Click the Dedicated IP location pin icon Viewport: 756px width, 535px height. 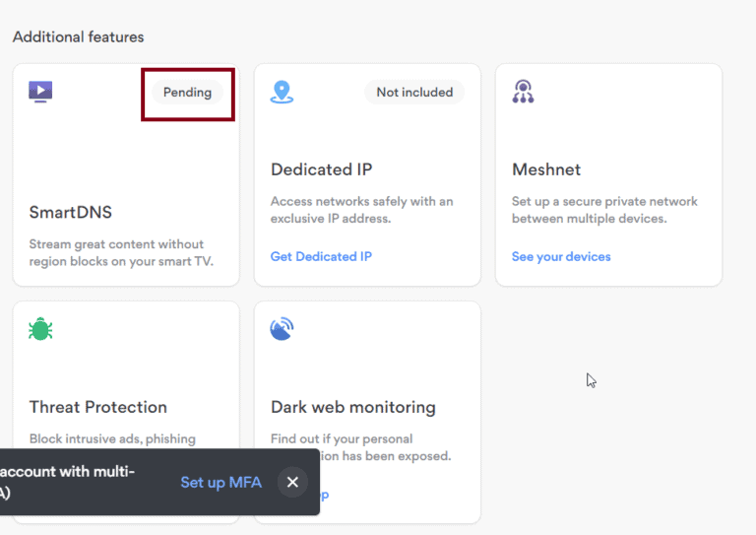283,93
